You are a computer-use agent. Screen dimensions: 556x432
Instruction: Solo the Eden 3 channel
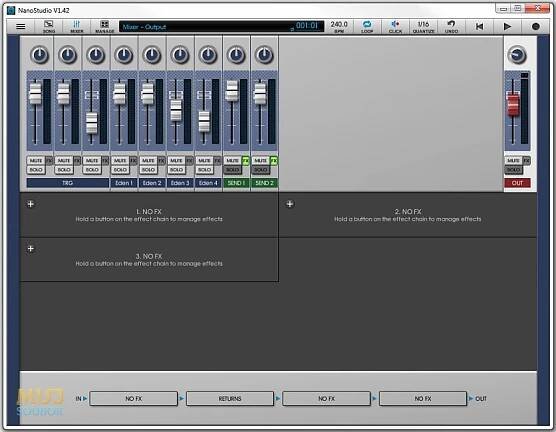[x=176, y=170]
